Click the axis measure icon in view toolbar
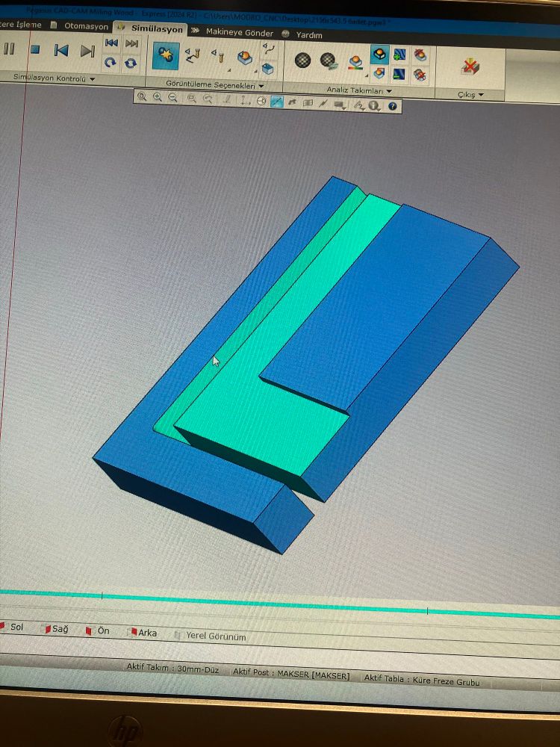 click(244, 100)
